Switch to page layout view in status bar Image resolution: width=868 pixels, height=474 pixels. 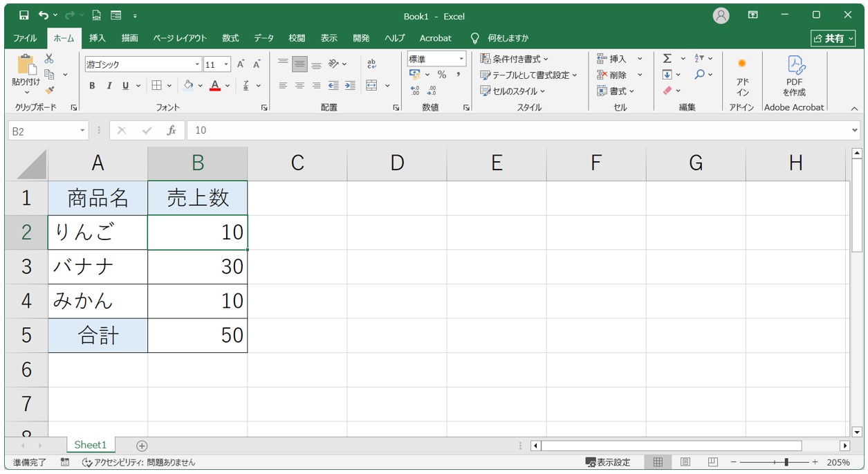(685, 462)
